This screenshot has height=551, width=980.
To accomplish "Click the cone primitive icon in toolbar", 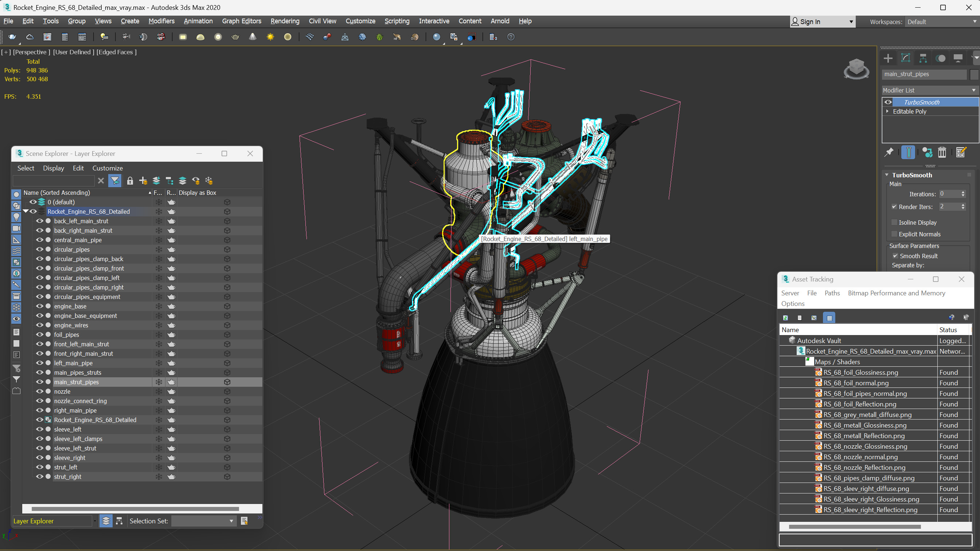I will click(x=253, y=37).
